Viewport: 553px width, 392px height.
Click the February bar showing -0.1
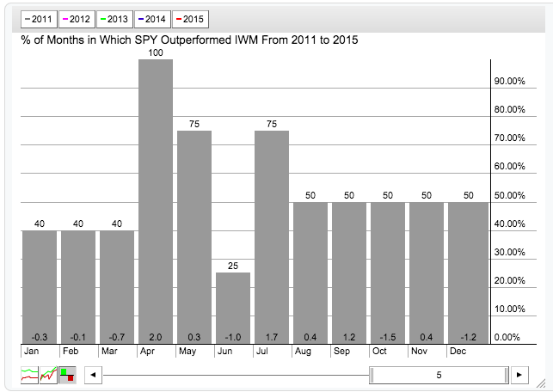tap(78, 287)
